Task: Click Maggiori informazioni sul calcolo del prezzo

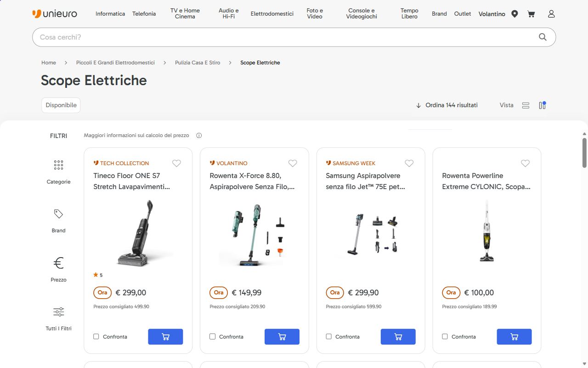Action: 136,136
